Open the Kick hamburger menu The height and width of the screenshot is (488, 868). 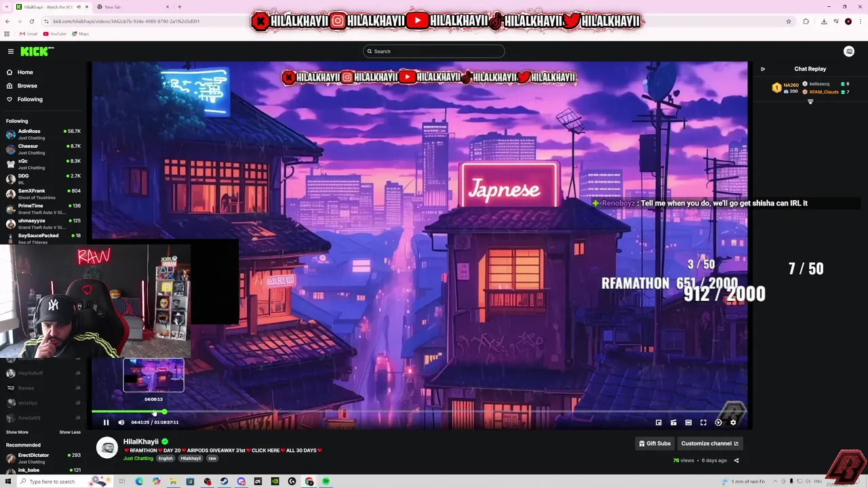pyautogui.click(x=11, y=52)
